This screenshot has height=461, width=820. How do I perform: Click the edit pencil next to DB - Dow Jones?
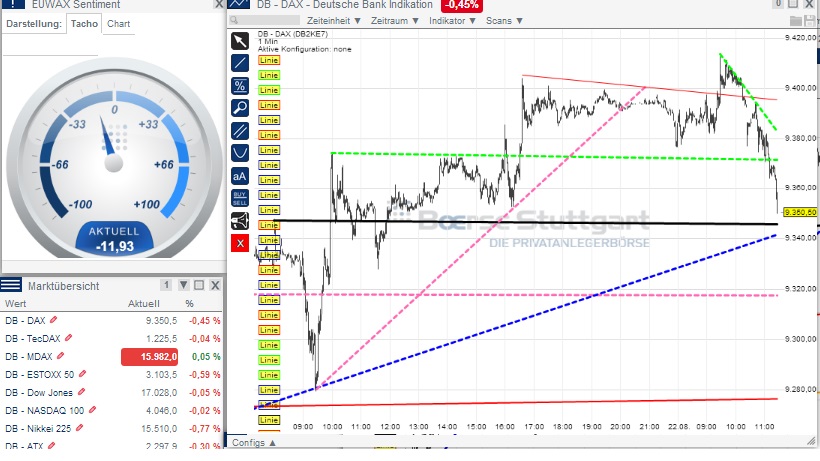point(82,392)
